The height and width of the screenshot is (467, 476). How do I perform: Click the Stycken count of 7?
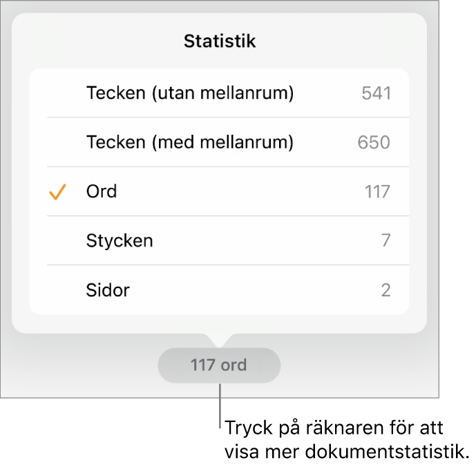(385, 240)
